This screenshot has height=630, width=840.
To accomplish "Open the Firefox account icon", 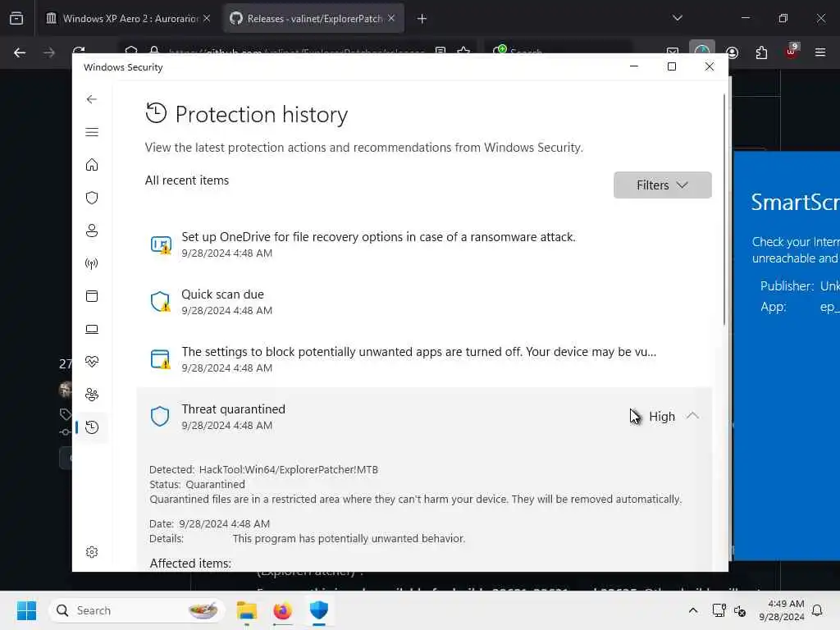I will tap(732, 52).
